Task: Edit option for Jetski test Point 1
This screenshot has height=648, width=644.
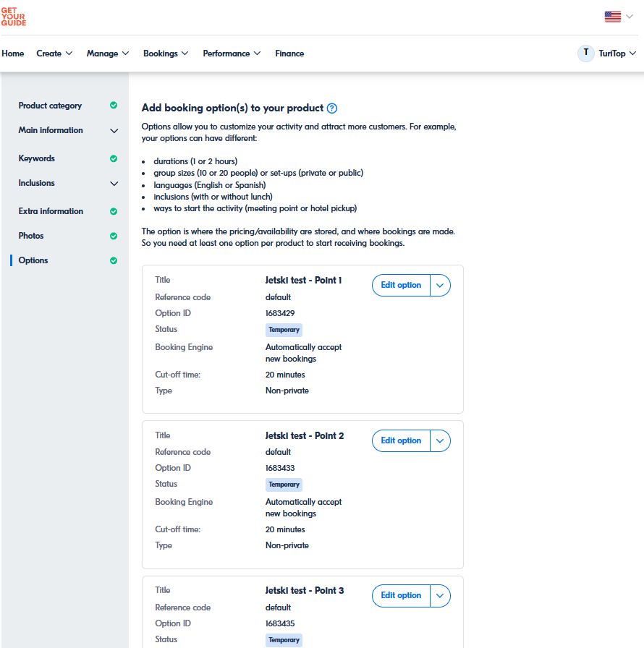Action: click(401, 286)
